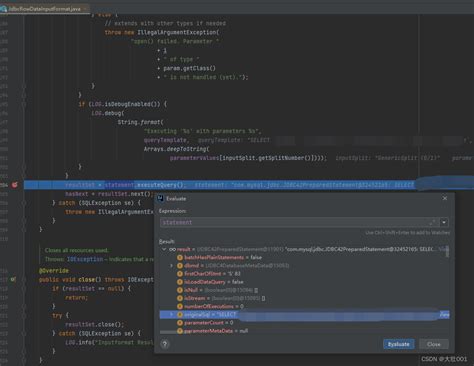Click the IllegalArgumentException( text in the throw statement
474x366 pixels.
pos(178,32)
